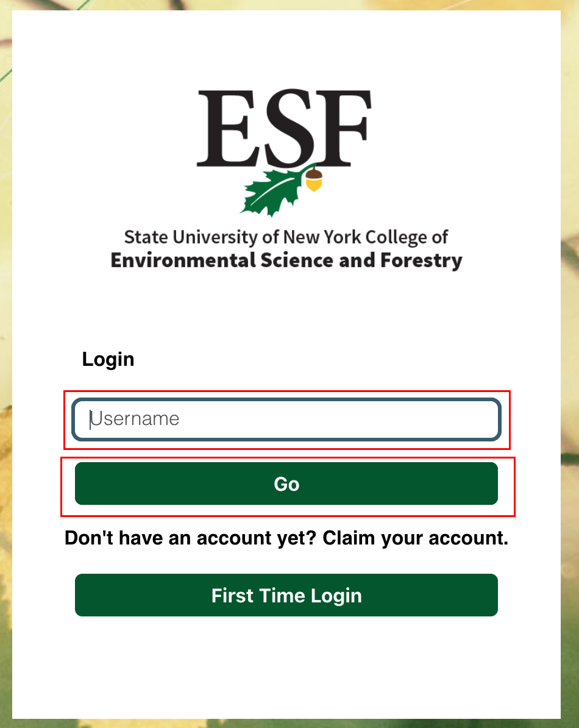This screenshot has width=579, height=728.
Task: Click the Username placeholder text
Action: (135, 419)
